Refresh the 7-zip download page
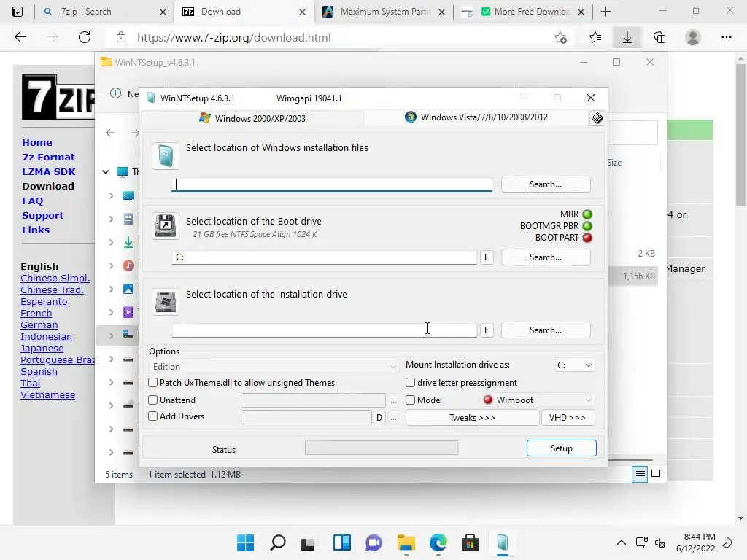 point(85,38)
